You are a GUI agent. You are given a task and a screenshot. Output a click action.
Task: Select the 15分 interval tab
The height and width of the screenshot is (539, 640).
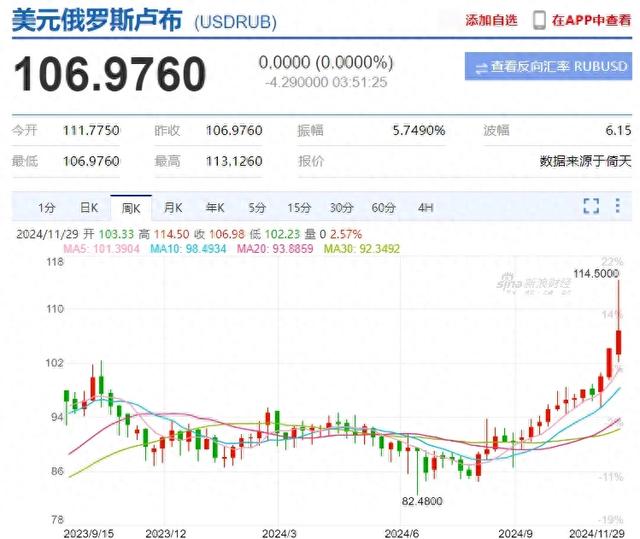click(299, 208)
